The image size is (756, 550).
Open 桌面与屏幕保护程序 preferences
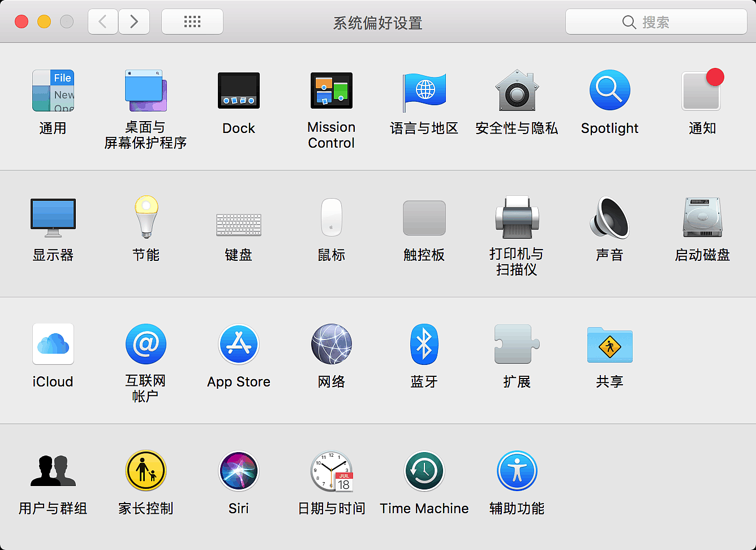[146, 91]
